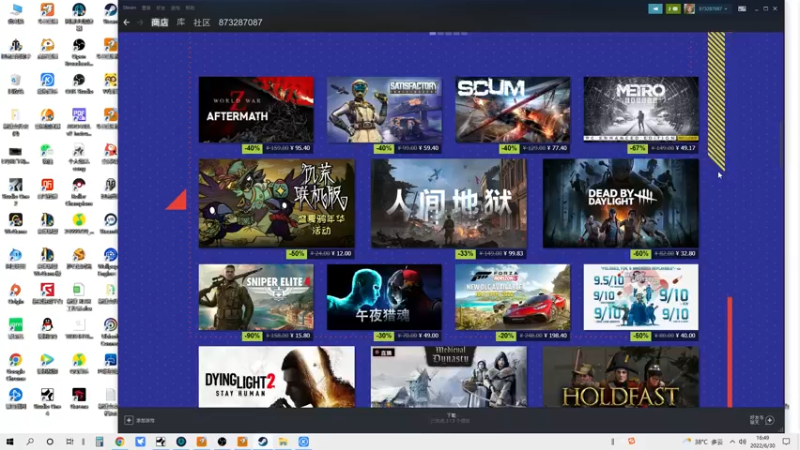Open the WeChat desktop shortcut
Image resolution: width=800 pixels, height=450 pixels.
(x=47, y=153)
